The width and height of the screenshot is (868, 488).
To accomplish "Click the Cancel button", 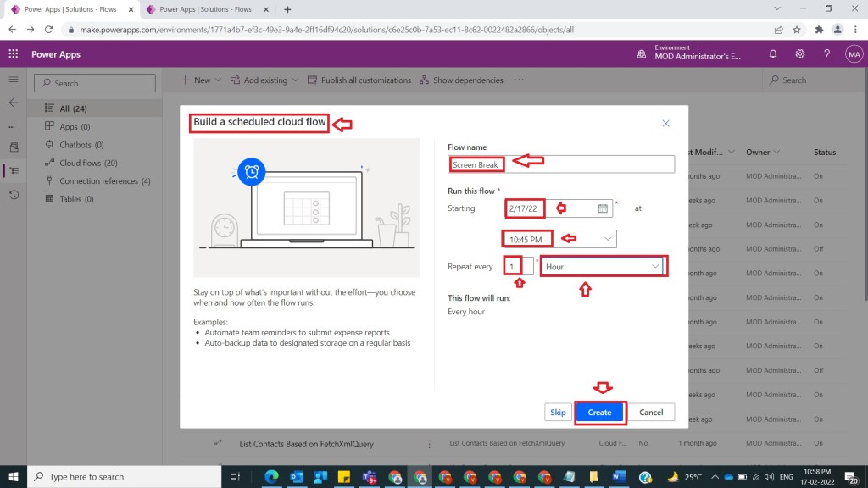I will [x=651, y=413].
